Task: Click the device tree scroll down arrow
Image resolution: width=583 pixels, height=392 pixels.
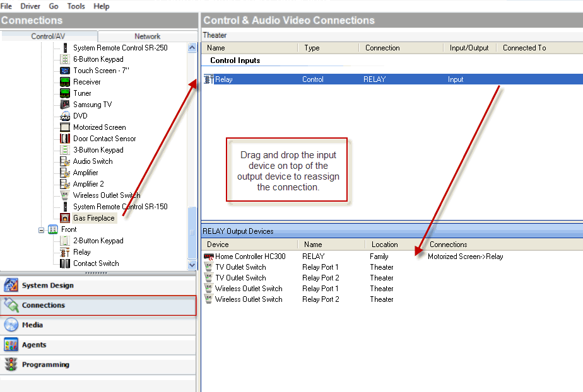Action: [x=192, y=265]
